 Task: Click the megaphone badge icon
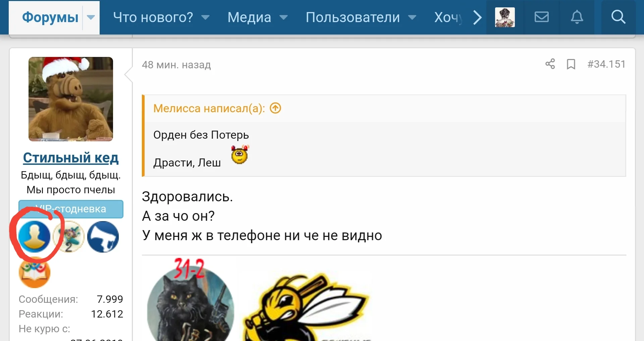103,237
